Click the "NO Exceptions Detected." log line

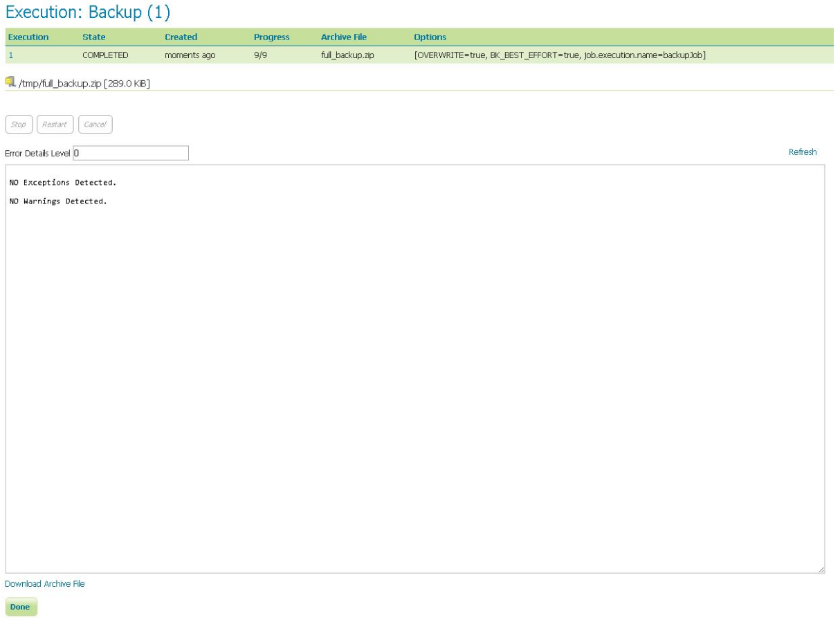pyautogui.click(x=63, y=183)
